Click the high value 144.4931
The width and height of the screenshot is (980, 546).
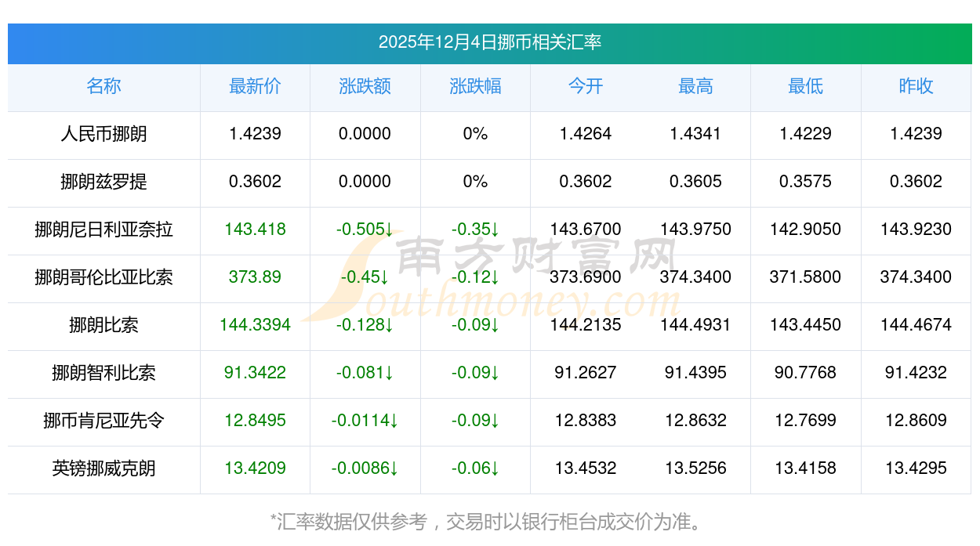[695, 325]
